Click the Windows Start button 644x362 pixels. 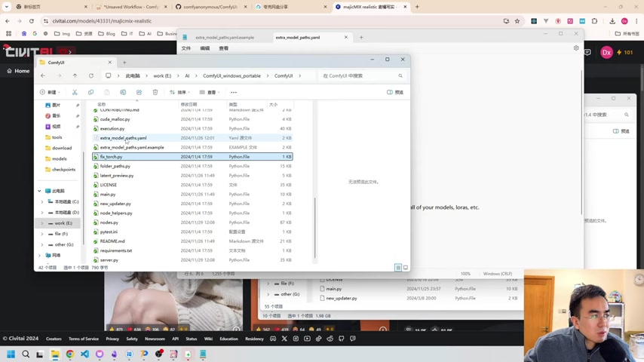(11, 354)
